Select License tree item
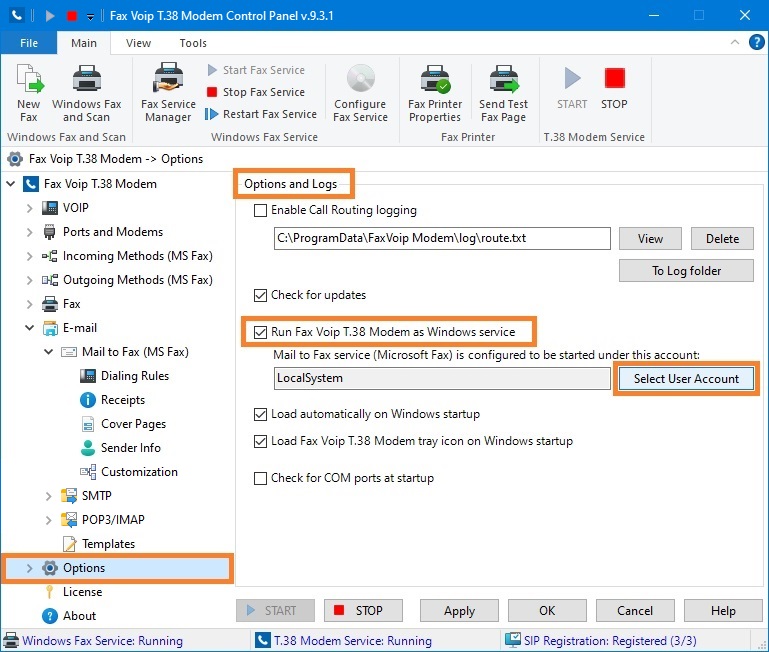This screenshot has height=652, width=769. click(82, 592)
